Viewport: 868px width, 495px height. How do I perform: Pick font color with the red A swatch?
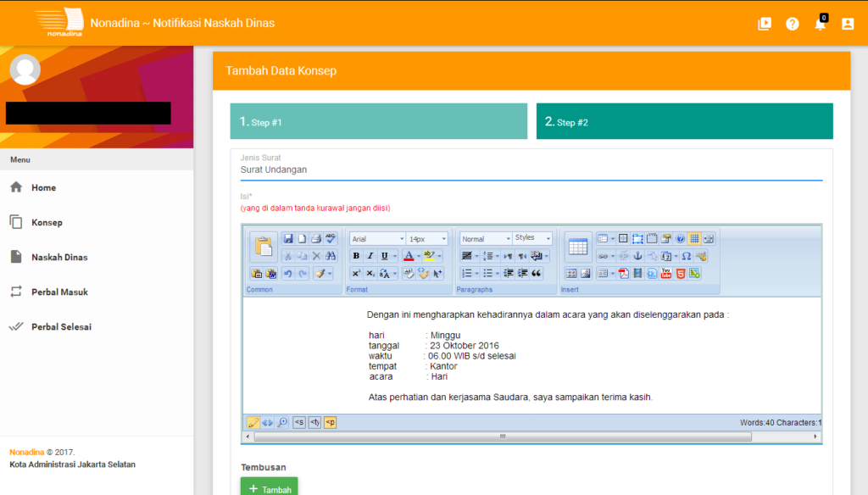point(409,256)
